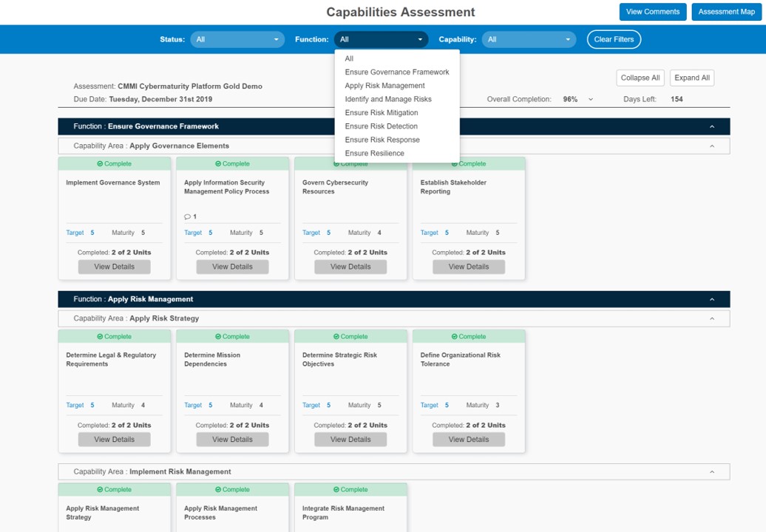
Task: Open the Capability filter dropdown
Action: [x=529, y=39]
